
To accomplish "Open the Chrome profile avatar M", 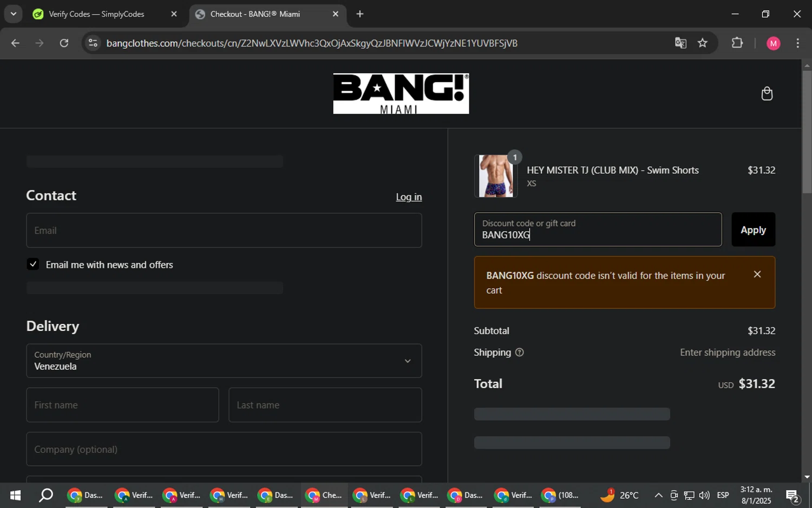I will coord(774,43).
